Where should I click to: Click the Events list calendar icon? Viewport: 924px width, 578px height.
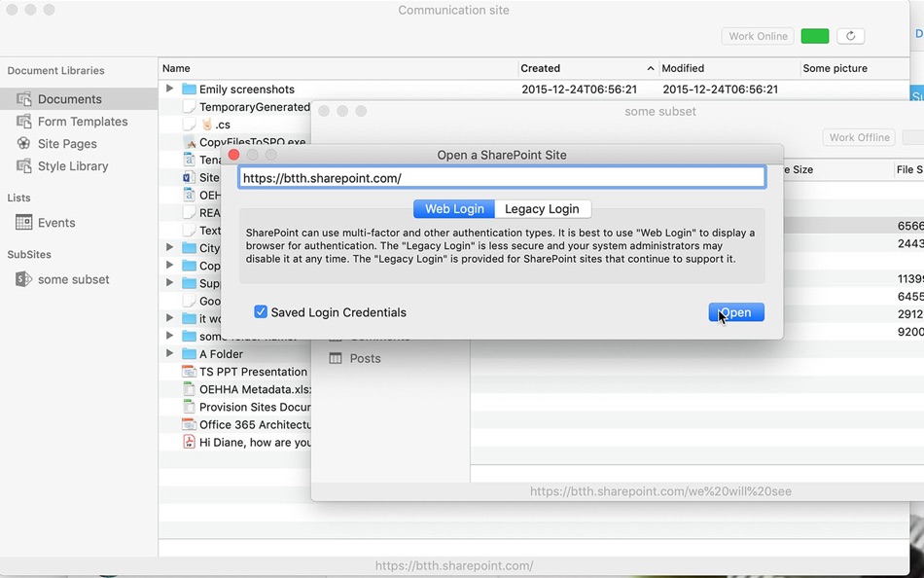point(23,223)
